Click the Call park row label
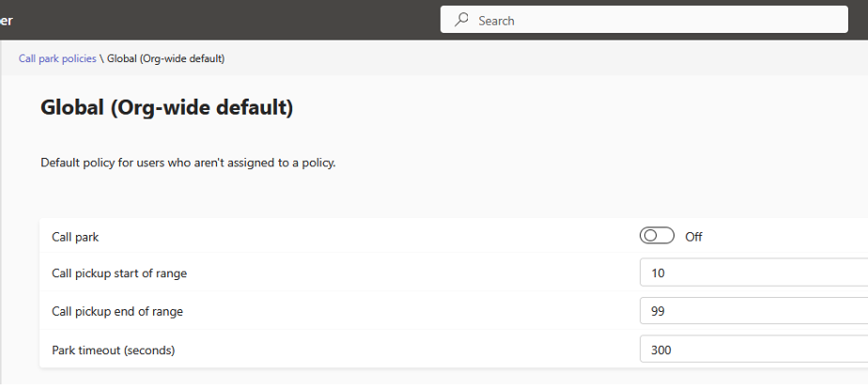 pos(75,237)
